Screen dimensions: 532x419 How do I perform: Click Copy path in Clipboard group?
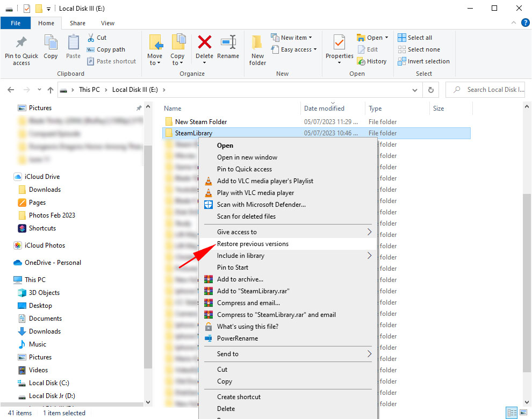click(106, 49)
